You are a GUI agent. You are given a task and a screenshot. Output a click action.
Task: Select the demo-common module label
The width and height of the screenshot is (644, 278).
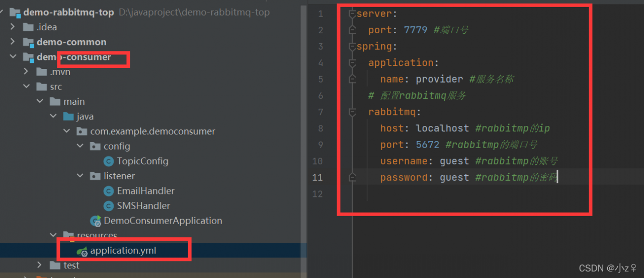[x=71, y=42]
